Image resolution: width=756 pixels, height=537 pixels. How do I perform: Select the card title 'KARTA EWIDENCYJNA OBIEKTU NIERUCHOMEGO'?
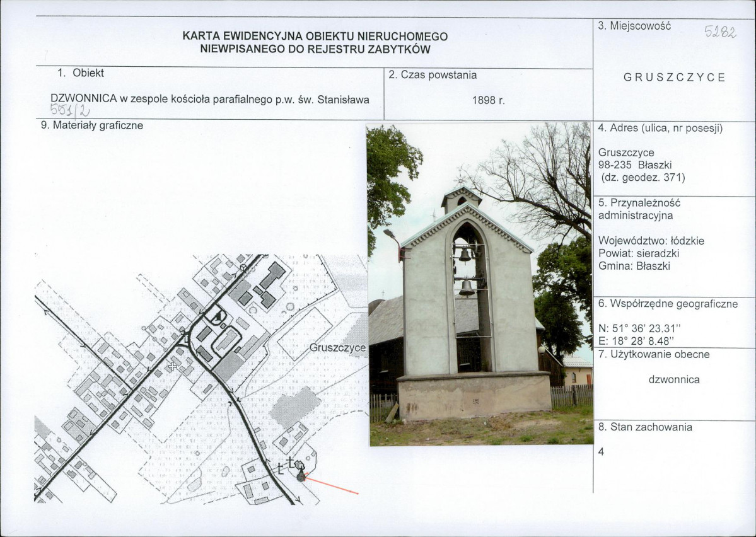(x=315, y=36)
